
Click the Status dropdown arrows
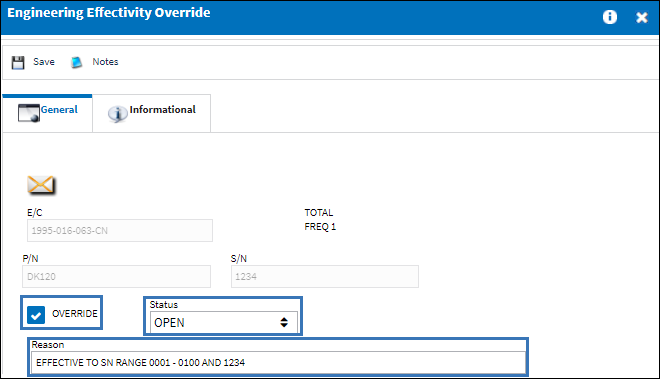click(284, 323)
